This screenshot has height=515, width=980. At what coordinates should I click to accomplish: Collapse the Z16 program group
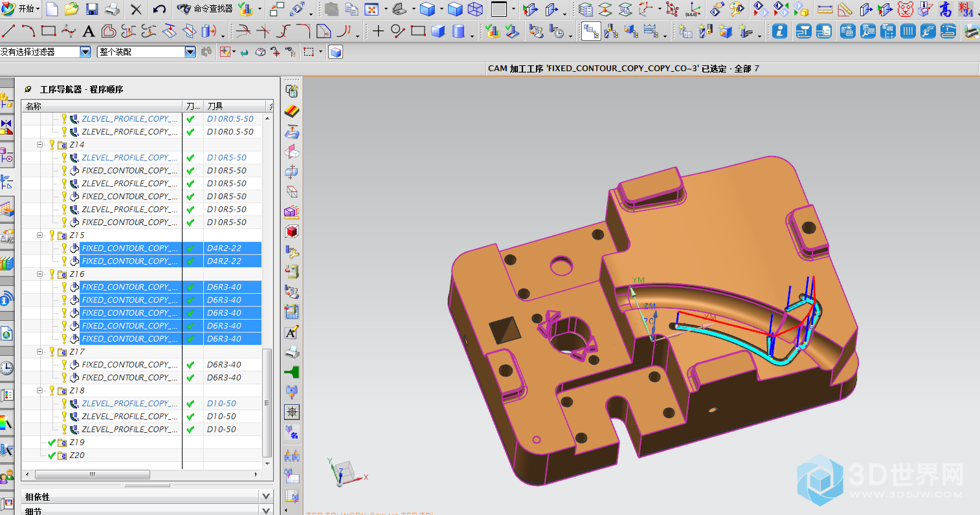tap(40, 274)
